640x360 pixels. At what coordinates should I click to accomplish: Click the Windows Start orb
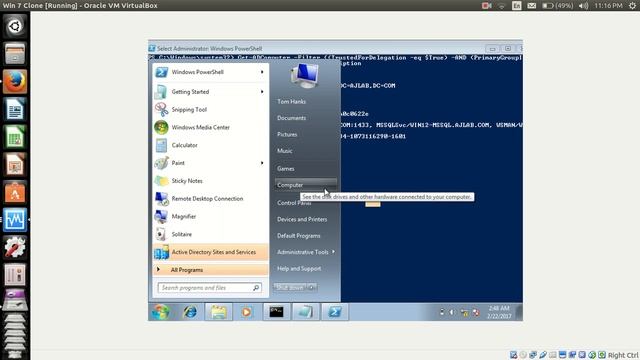point(161,312)
